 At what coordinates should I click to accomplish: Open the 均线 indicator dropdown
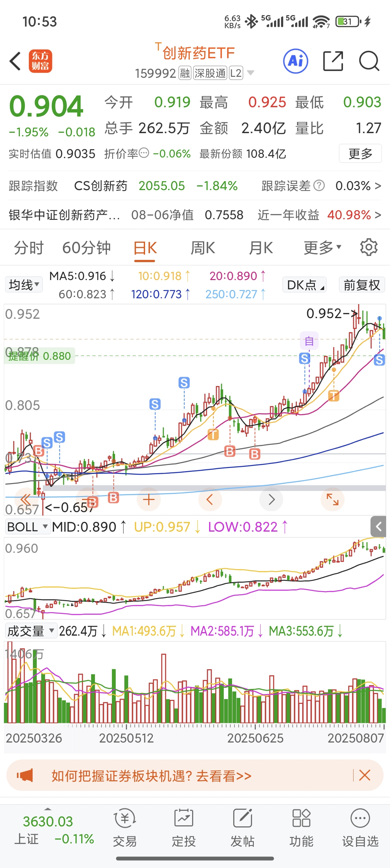[x=24, y=285]
